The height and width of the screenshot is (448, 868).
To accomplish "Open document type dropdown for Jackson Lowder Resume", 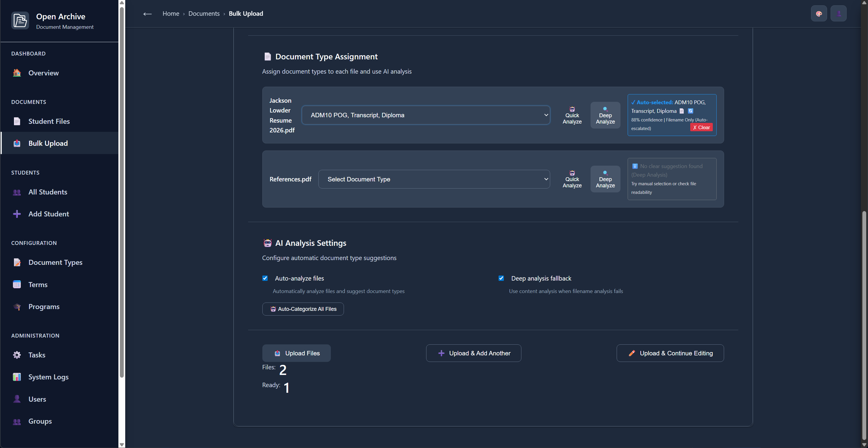I will (426, 115).
